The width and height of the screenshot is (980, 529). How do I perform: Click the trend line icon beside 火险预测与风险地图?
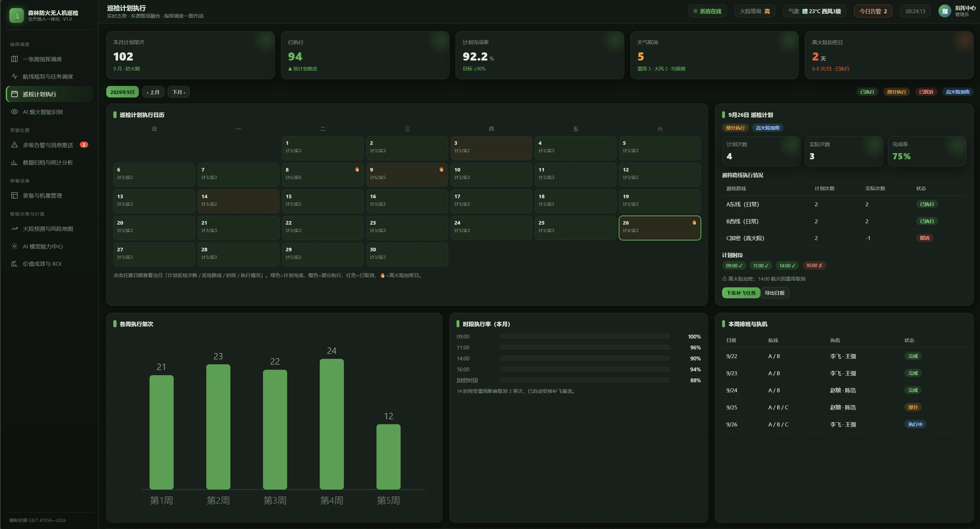click(x=14, y=228)
